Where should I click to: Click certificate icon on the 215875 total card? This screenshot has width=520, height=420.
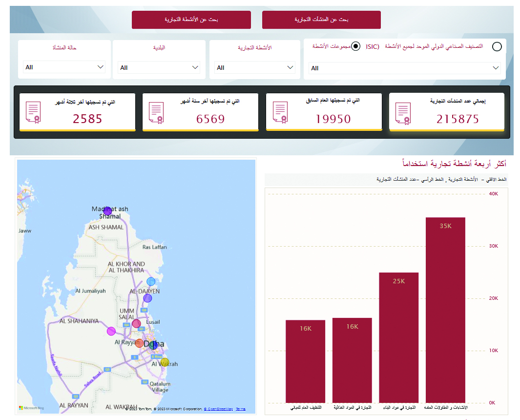pos(402,114)
